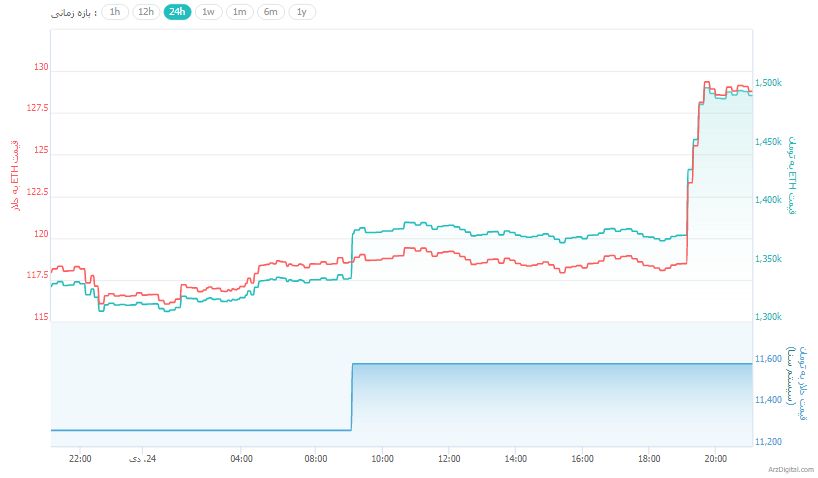Screen dimensions: 818x478
Task: Click the blue step jump in lower chart
Action: click(x=352, y=396)
